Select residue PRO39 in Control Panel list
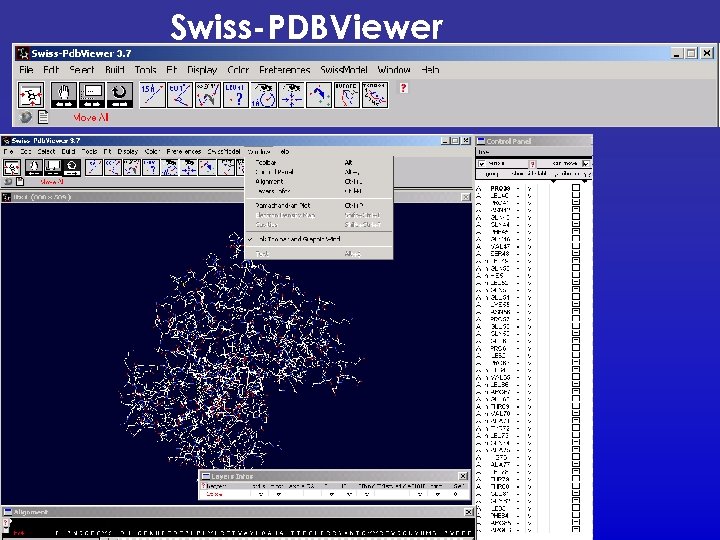 click(x=500, y=188)
